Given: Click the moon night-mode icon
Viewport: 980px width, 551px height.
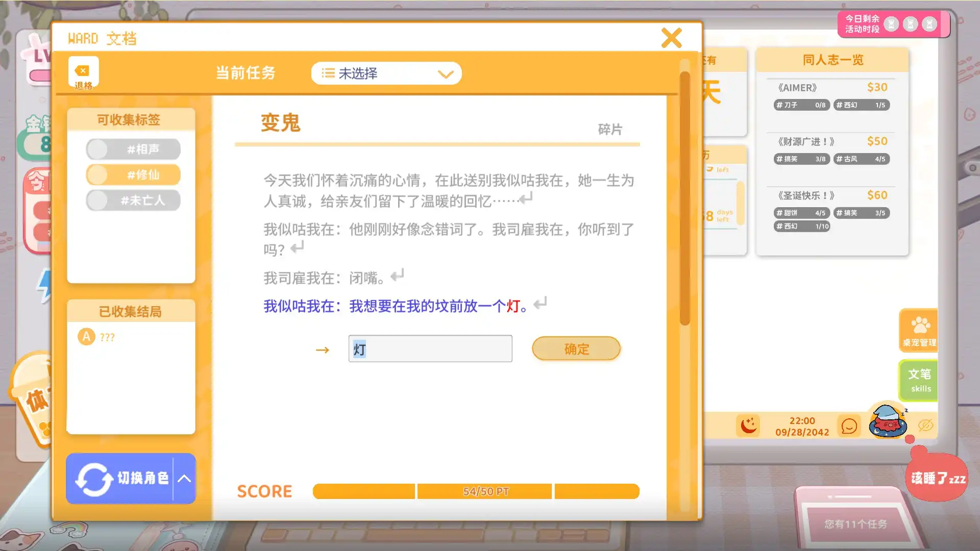Looking at the screenshot, I should 748,425.
